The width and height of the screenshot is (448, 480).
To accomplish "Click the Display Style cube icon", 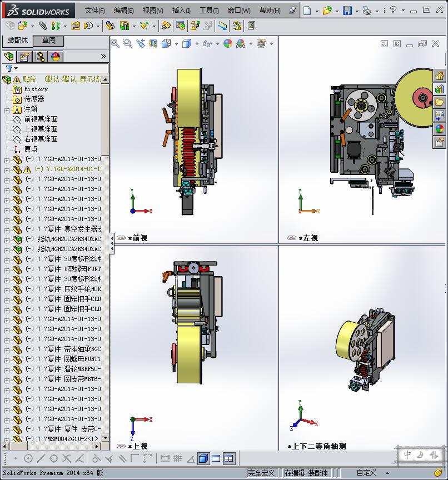I will click(187, 43).
